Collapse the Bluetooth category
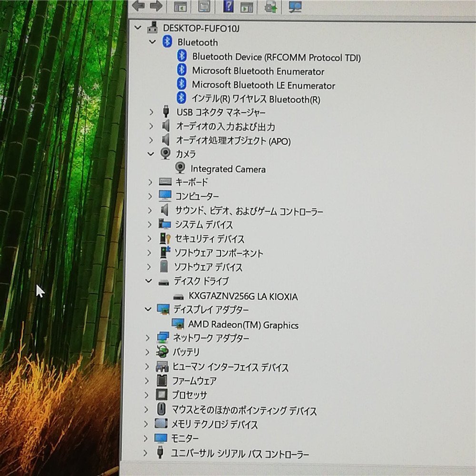Viewport: 476px width, 476px height. pyautogui.click(x=152, y=41)
